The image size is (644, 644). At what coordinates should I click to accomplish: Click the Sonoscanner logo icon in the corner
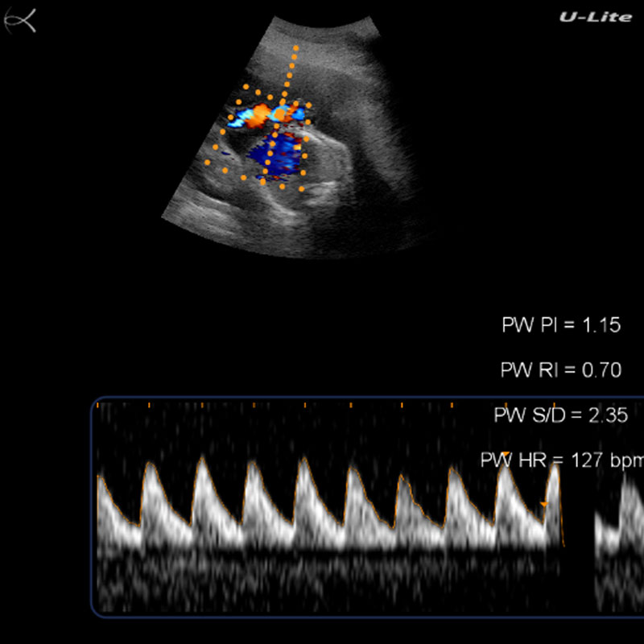tap(20, 20)
